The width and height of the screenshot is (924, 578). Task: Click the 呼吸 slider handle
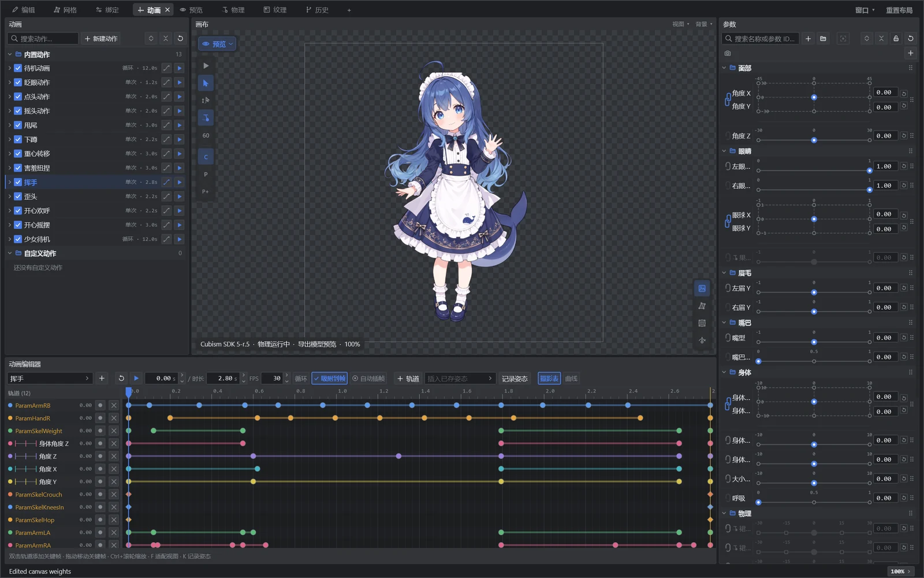pyautogui.click(x=758, y=502)
